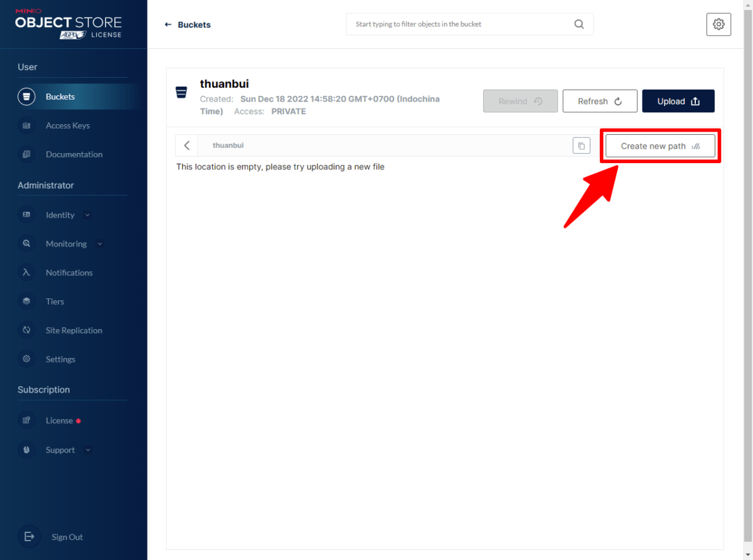The height and width of the screenshot is (560, 753).
Task: Click the copy path icon
Action: [x=581, y=145]
